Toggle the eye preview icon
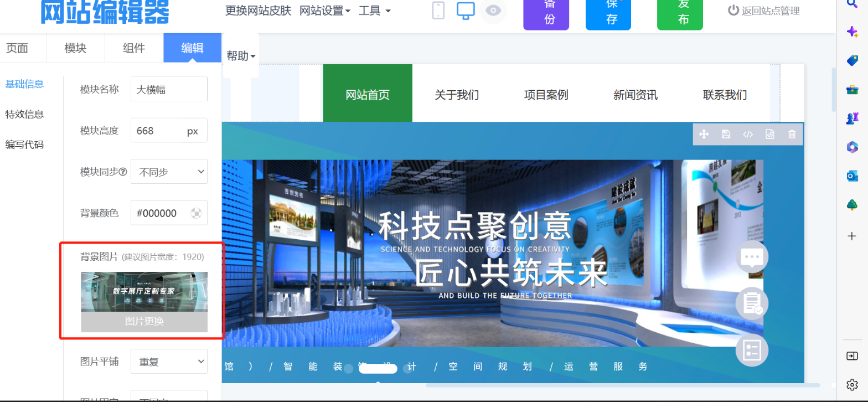 point(493,11)
